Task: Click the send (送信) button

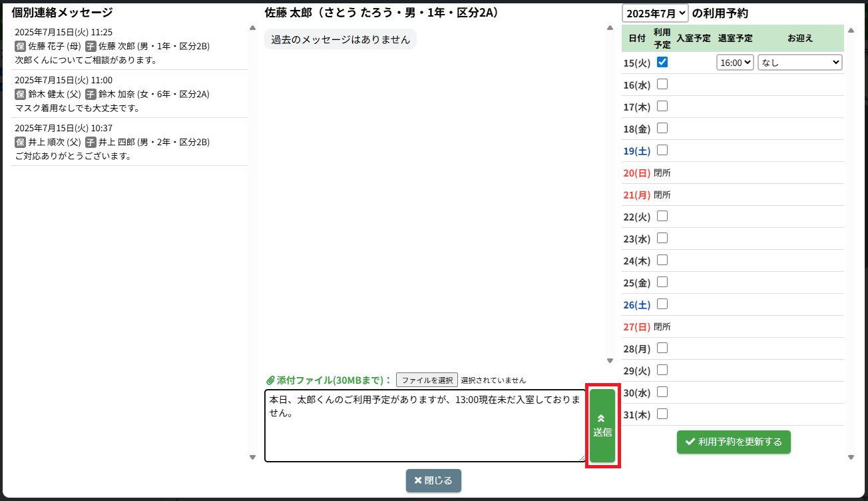Action: [x=602, y=425]
